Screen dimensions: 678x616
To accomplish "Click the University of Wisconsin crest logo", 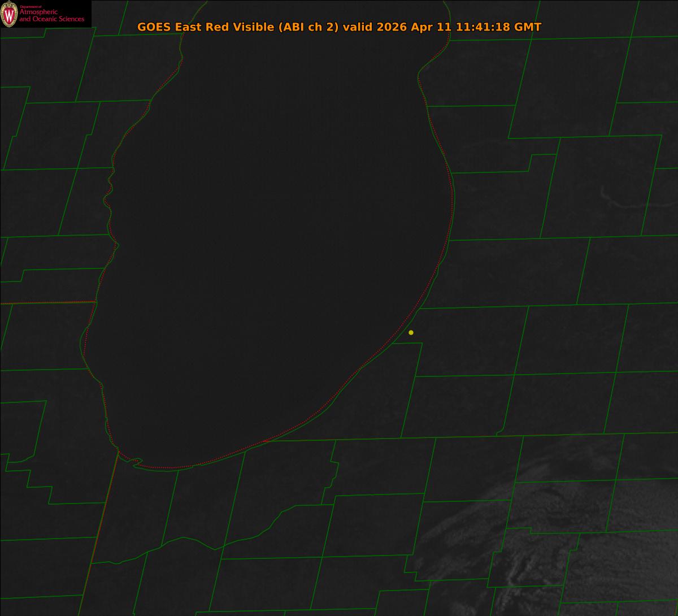I will [9, 14].
